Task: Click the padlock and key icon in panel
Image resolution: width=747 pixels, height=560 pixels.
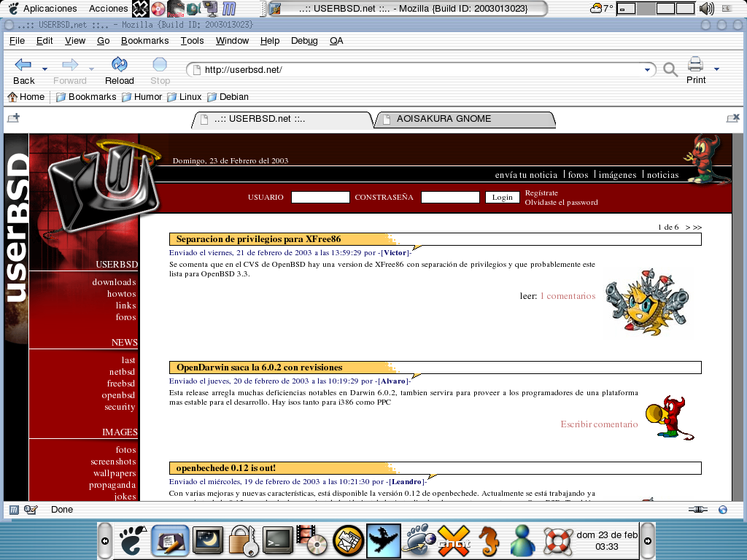Action: tap(244, 540)
